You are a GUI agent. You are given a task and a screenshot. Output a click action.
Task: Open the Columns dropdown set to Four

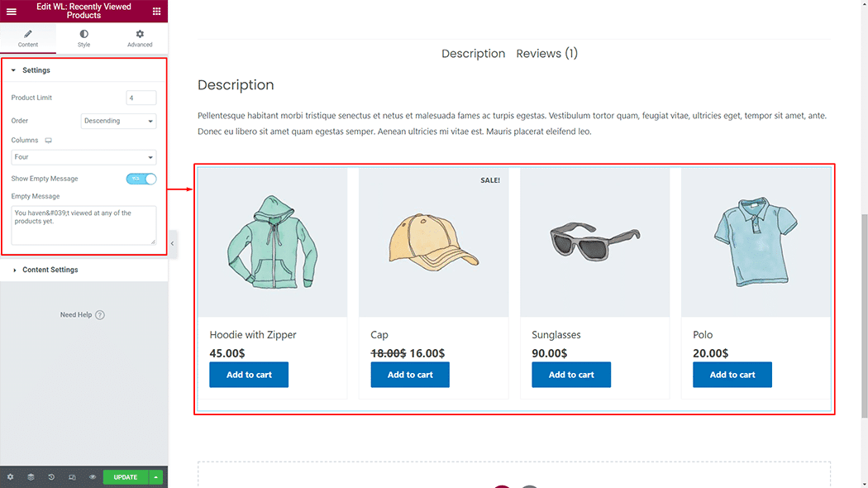point(83,157)
